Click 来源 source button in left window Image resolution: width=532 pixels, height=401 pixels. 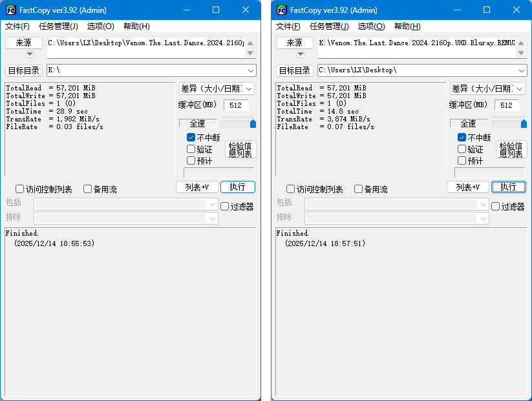[24, 43]
